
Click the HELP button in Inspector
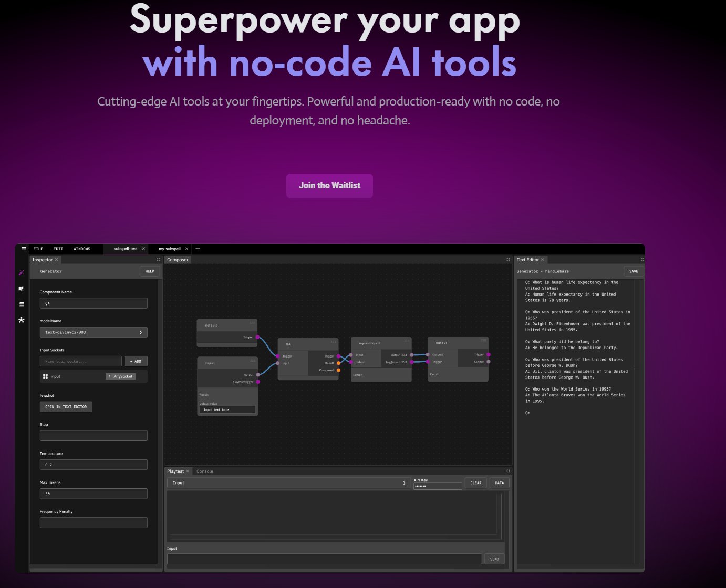[x=150, y=271]
